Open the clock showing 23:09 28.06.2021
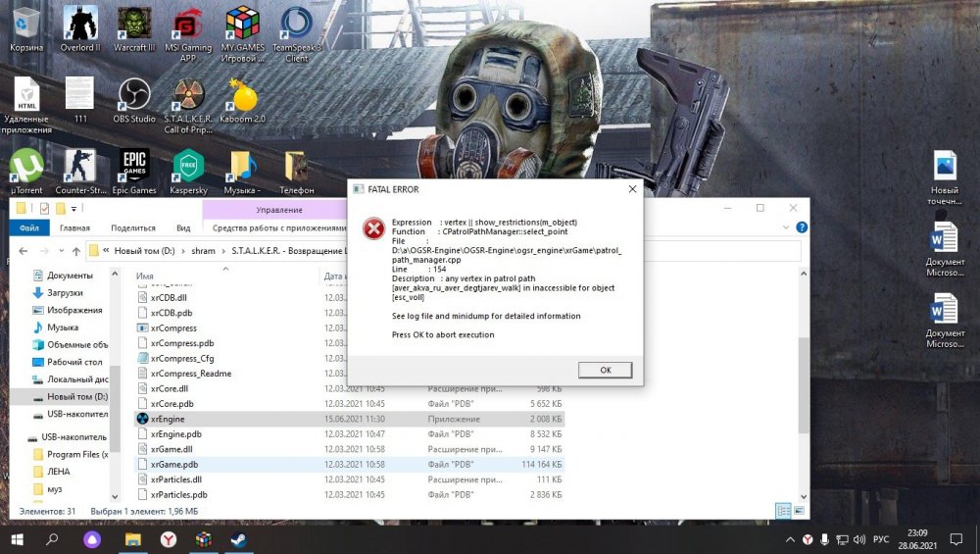The width and height of the screenshot is (980, 554). (x=917, y=539)
